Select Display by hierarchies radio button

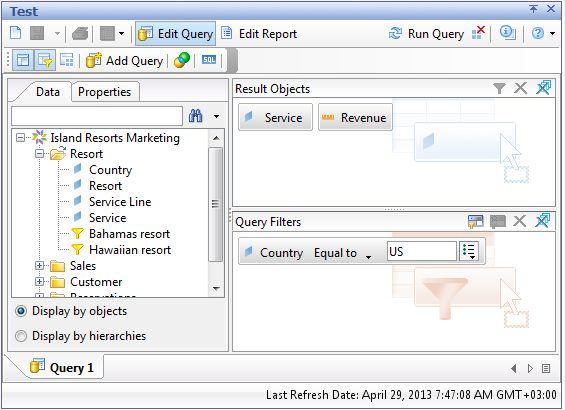[21, 336]
